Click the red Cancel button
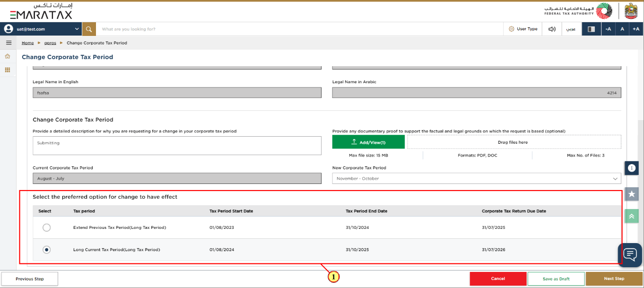The width and height of the screenshot is (644, 288). 498,279
